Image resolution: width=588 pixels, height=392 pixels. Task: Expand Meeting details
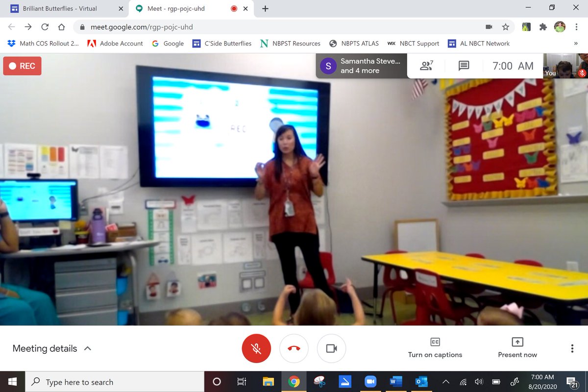click(x=52, y=348)
